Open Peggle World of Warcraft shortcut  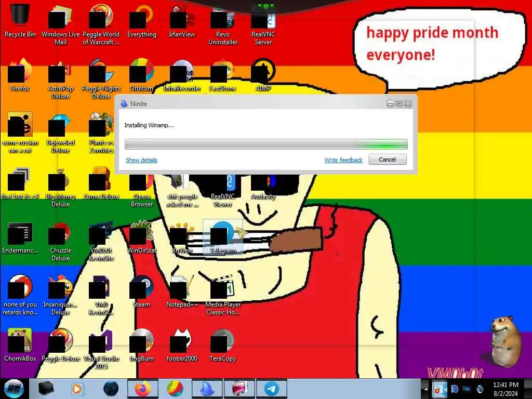click(101, 24)
